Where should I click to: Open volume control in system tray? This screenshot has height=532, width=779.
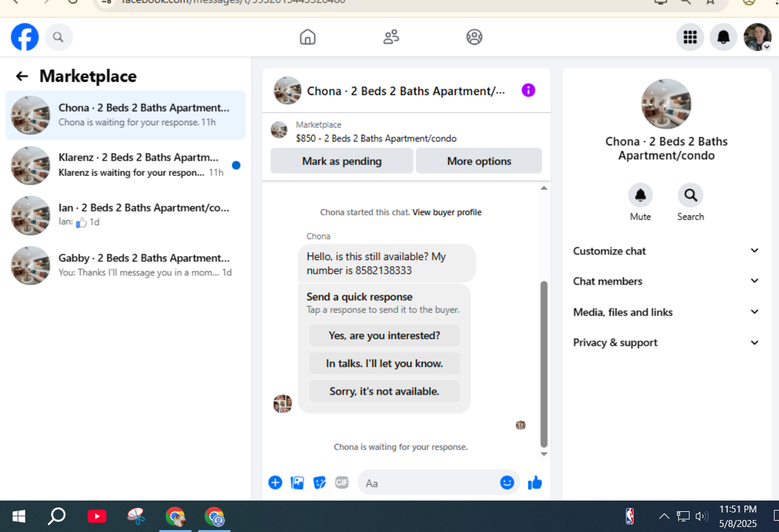(x=702, y=517)
